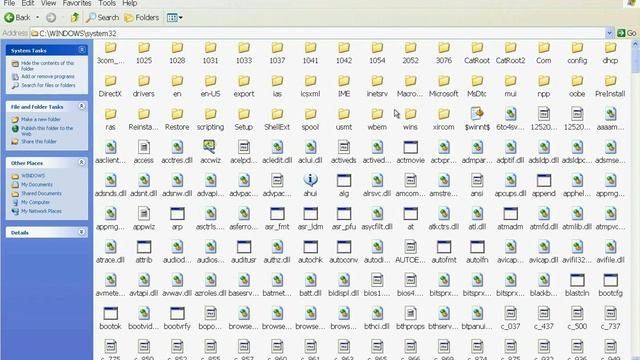The image size is (640, 360).
Task: Open the File menu
Action: [x=9, y=3]
